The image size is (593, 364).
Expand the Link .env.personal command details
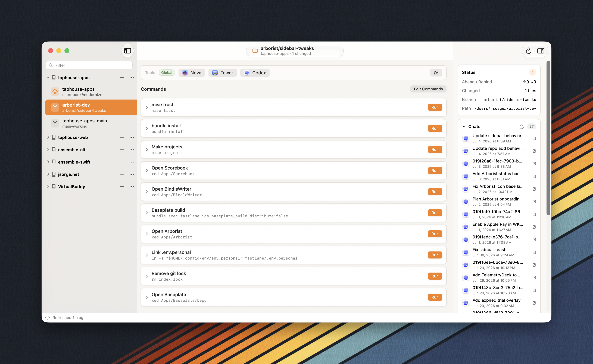[x=146, y=255]
